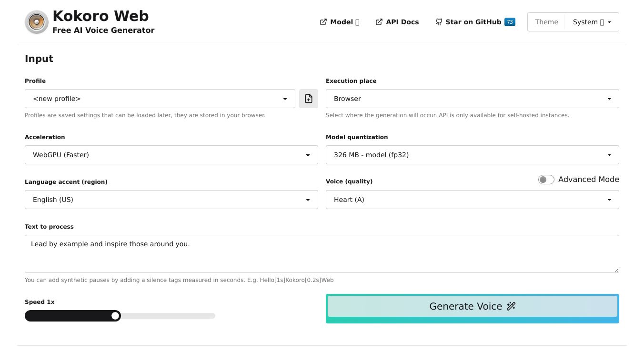
Task: Click the 73 stars badge
Action: pyautogui.click(x=510, y=22)
